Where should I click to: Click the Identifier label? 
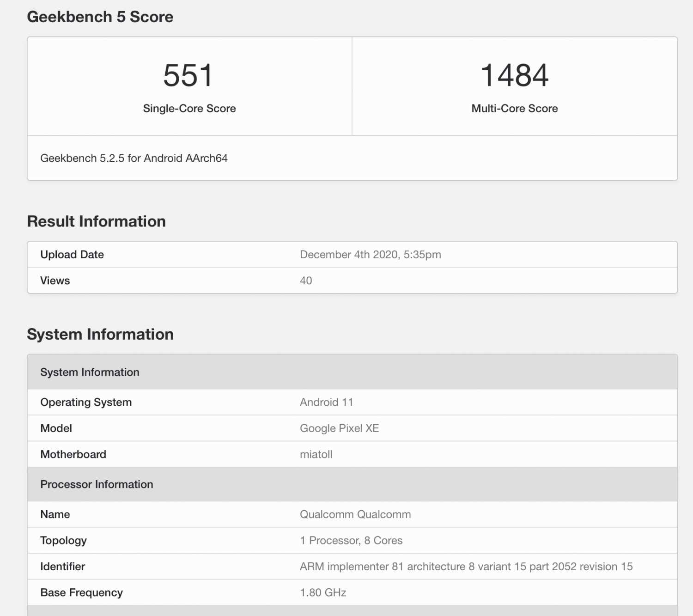[63, 567]
